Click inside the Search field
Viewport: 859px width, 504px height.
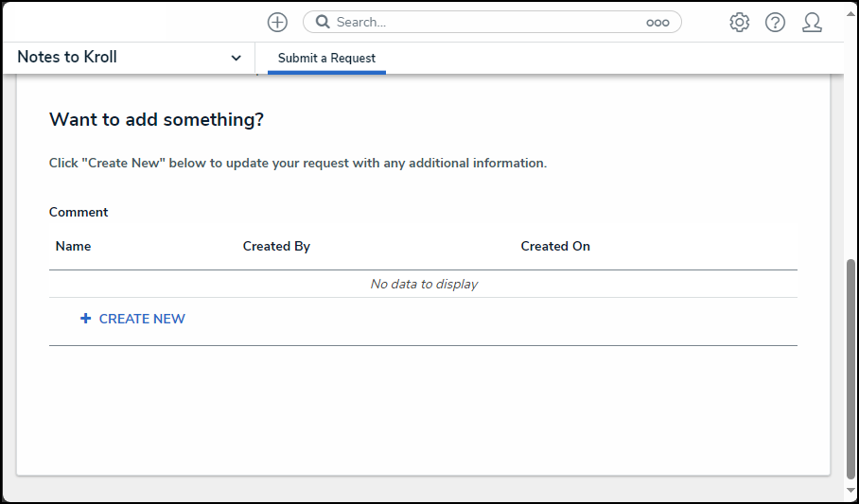click(x=492, y=23)
